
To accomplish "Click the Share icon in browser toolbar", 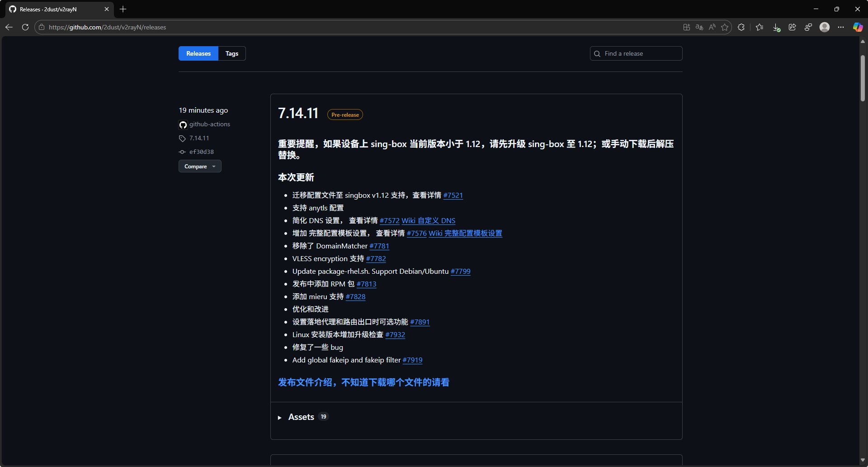I will [x=792, y=27].
